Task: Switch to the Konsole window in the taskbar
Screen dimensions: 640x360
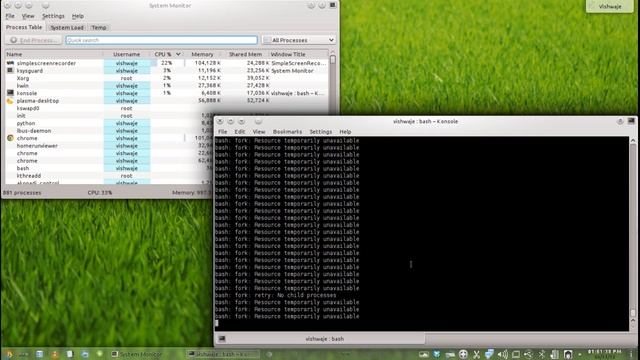Action: (x=223, y=354)
